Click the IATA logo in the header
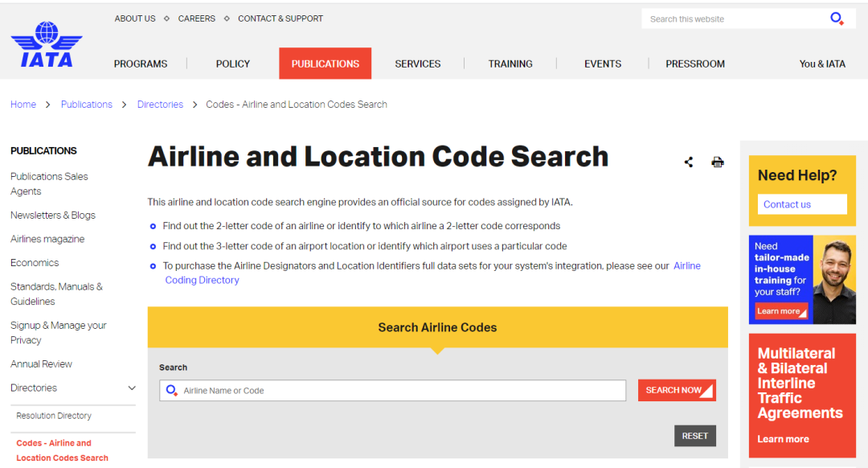 point(46,45)
